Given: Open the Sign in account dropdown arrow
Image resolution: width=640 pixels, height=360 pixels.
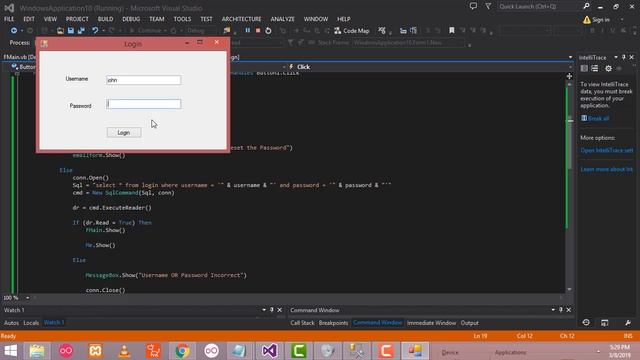Looking at the screenshot, I should [x=622, y=20].
